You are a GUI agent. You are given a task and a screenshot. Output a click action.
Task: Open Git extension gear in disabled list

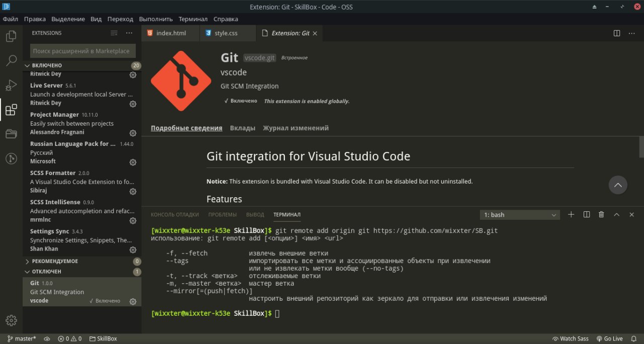click(x=133, y=302)
